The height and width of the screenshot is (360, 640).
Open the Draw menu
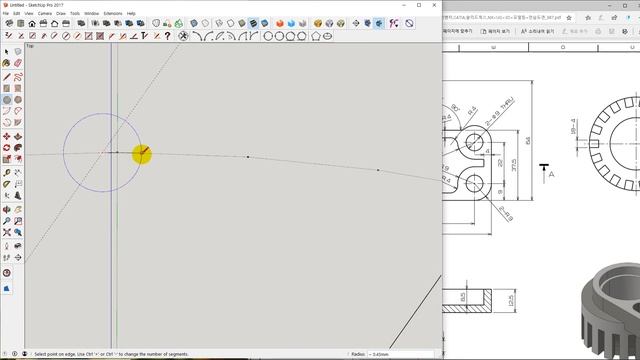tap(61, 13)
